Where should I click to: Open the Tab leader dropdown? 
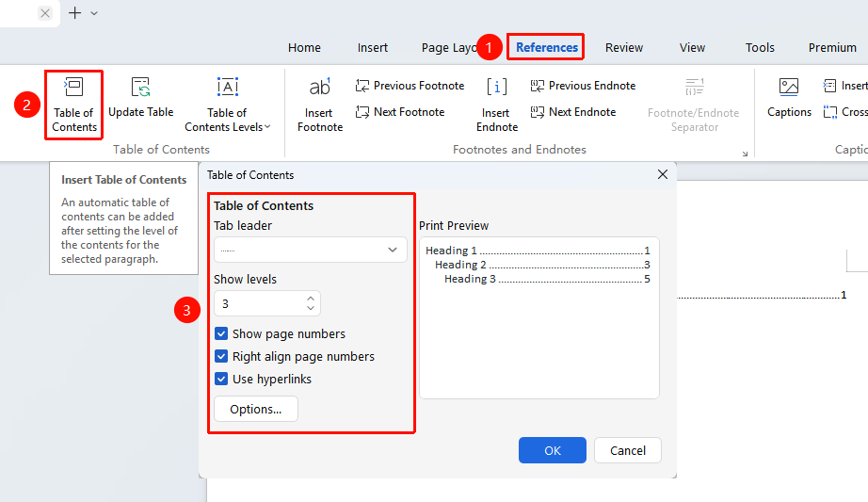pos(311,250)
